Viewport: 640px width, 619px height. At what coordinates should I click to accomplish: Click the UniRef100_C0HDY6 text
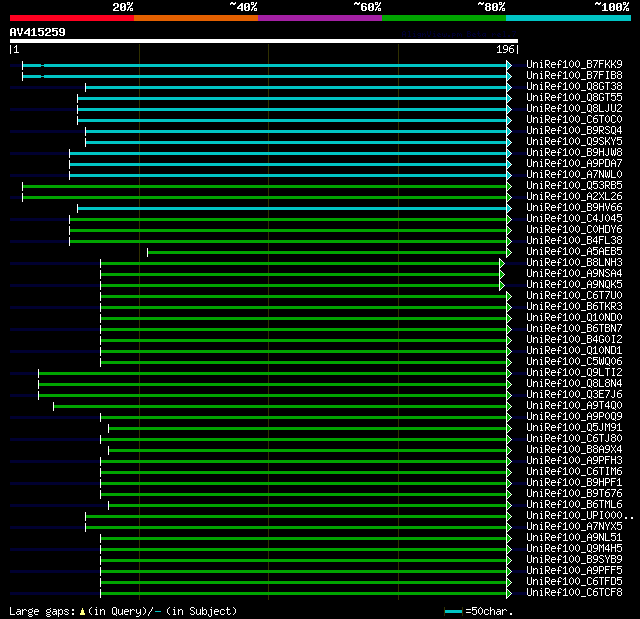pyautogui.click(x=574, y=230)
